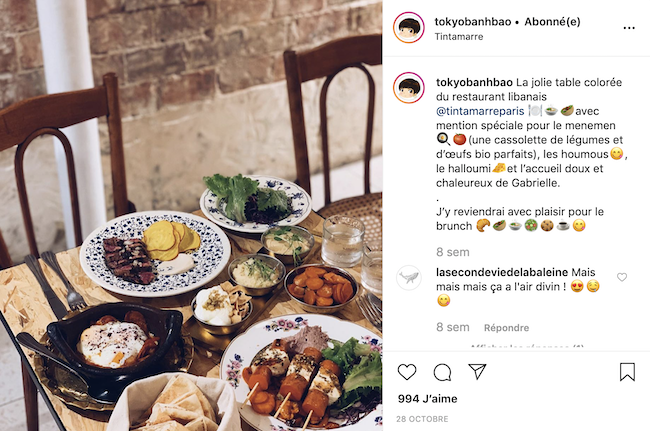650x431 pixels.
Task: Open tokyobanhbao username in header
Action: (x=473, y=22)
